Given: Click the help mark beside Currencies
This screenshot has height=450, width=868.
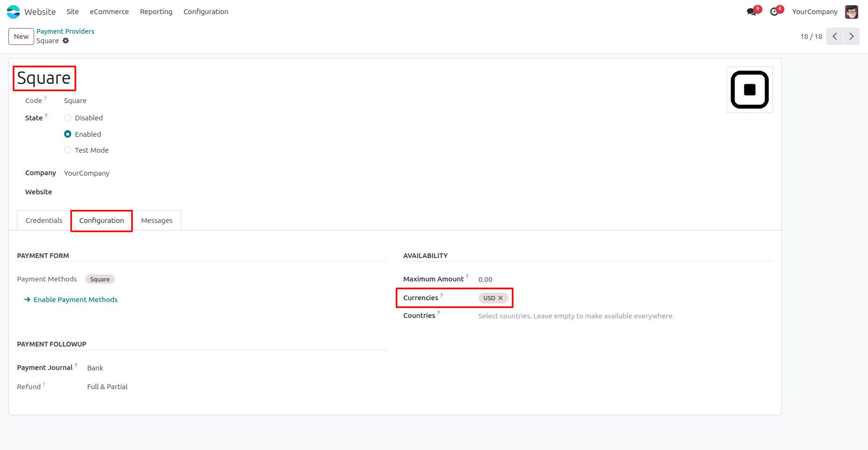Looking at the screenshot, I should (441, 295).
